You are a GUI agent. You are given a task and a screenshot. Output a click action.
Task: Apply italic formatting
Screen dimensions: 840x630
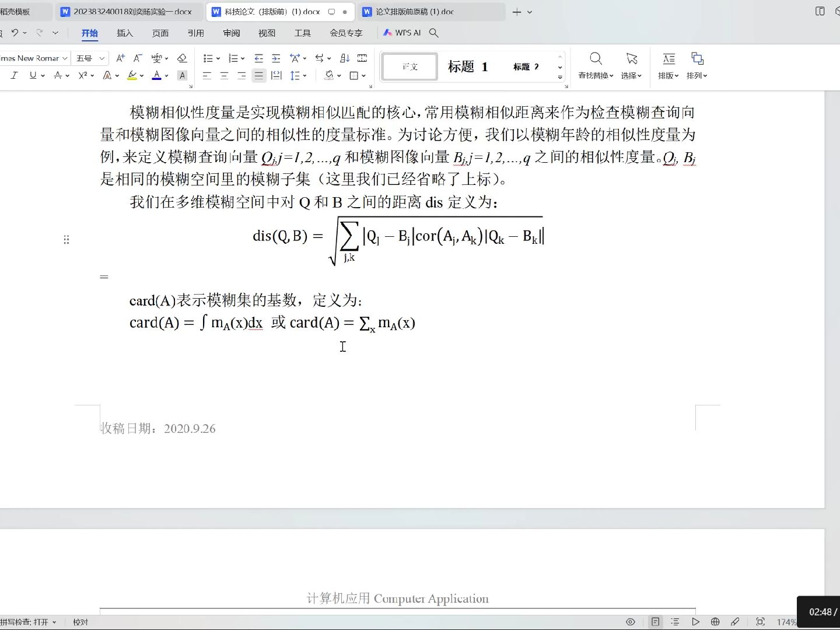pos(15,75)
